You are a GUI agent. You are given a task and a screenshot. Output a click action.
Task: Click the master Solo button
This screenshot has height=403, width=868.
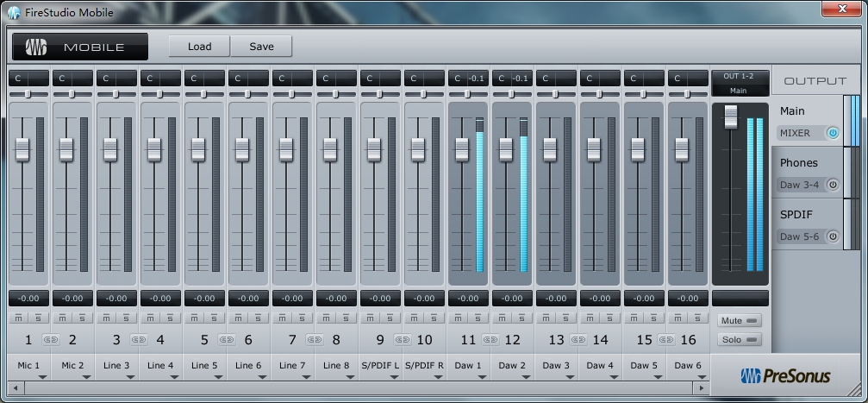point(739,339)
